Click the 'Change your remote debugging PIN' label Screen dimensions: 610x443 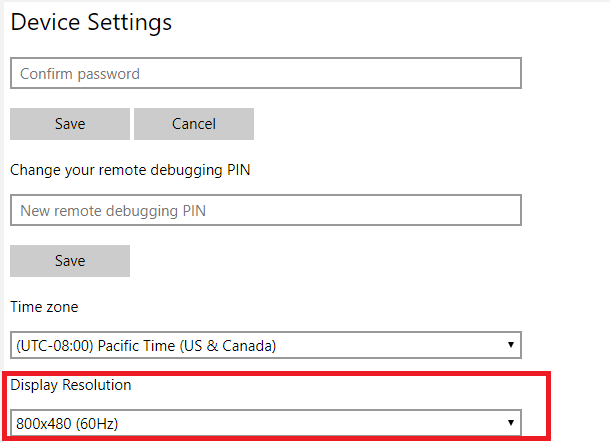(x=130, y=169)
